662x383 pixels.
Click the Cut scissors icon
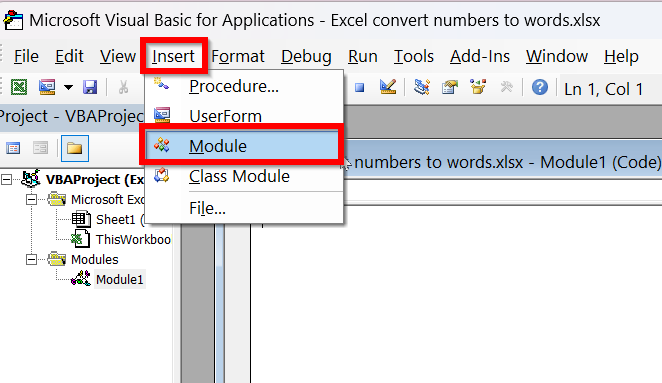tap(123, 87)
